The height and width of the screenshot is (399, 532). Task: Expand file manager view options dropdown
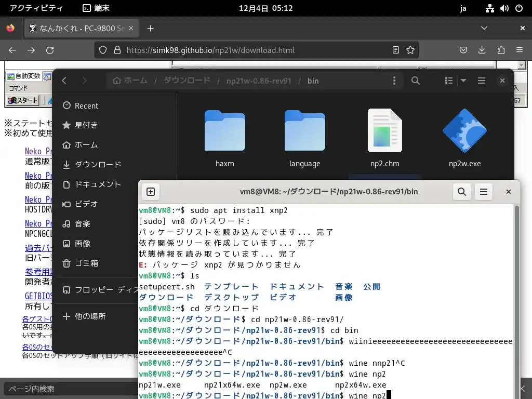(463, 81)
